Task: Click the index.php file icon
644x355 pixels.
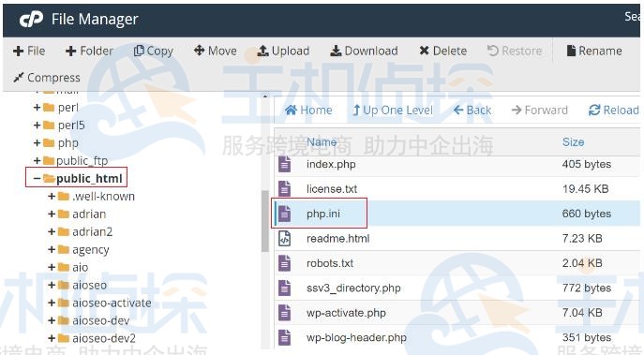Action: tap(284, 164)
